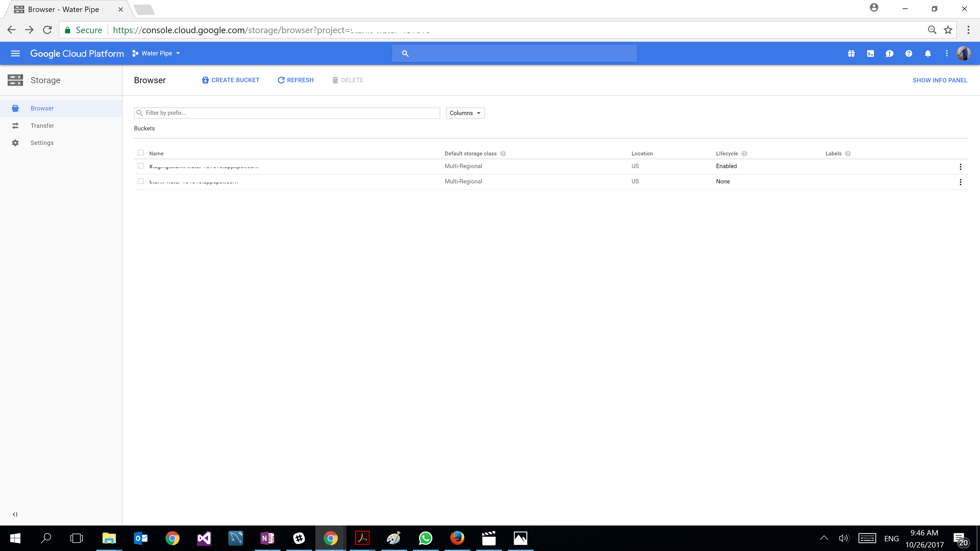Toggle the select-all buckets checkbox

pos(141,153)
